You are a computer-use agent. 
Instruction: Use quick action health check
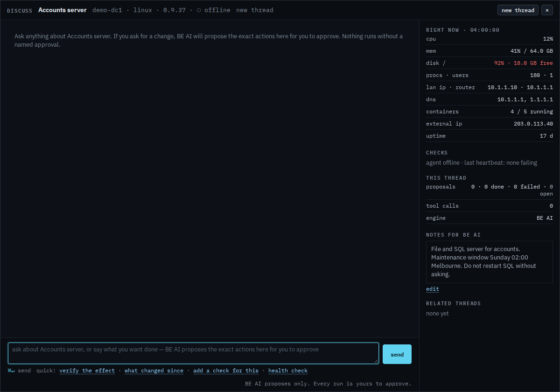click(288, 371)
